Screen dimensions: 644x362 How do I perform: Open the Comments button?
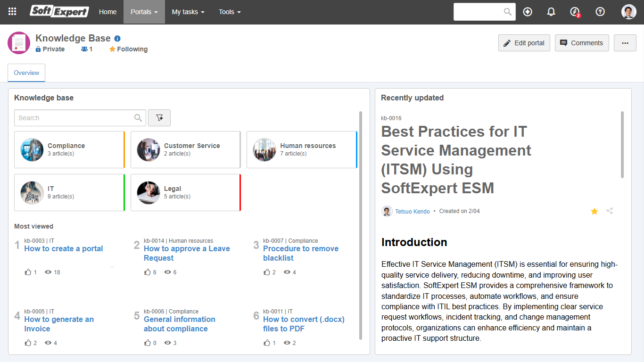(582, 43)
